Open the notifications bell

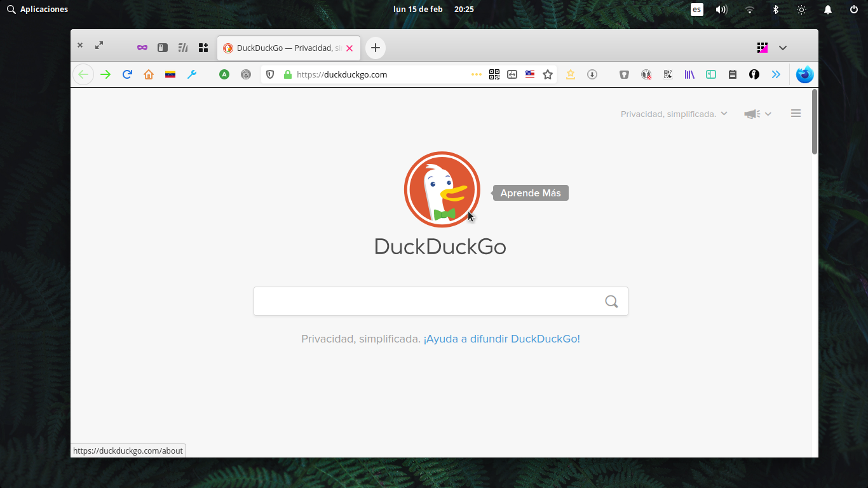(x=828, y=10)
